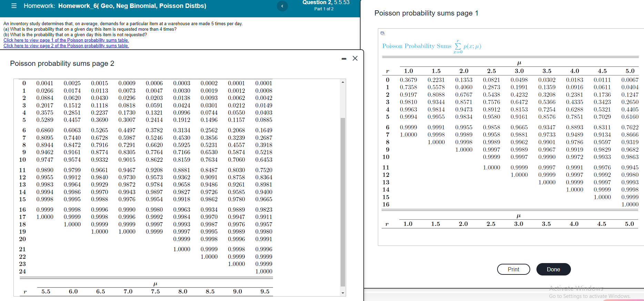The image size is (644, 301).
Task: Click value 0.3679 in page 1 table
Action: click(408, 80)
